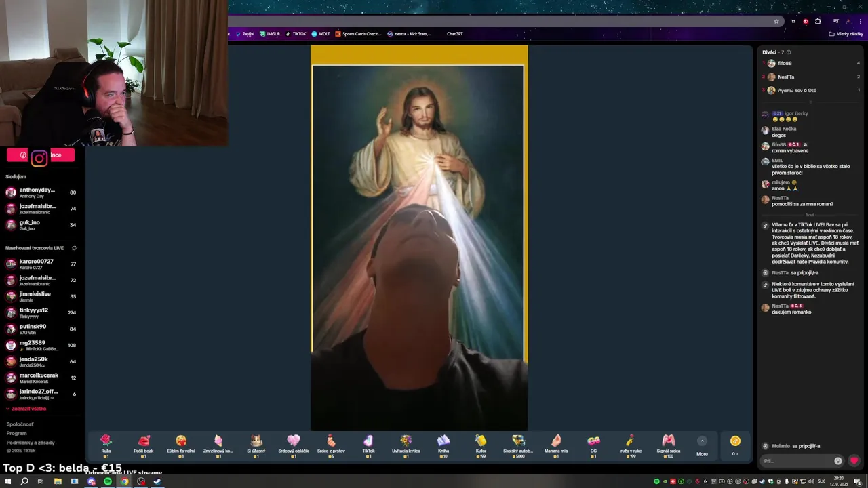
Task: Open Elza Kočka chat commenter profile
Action: point(784,129)
